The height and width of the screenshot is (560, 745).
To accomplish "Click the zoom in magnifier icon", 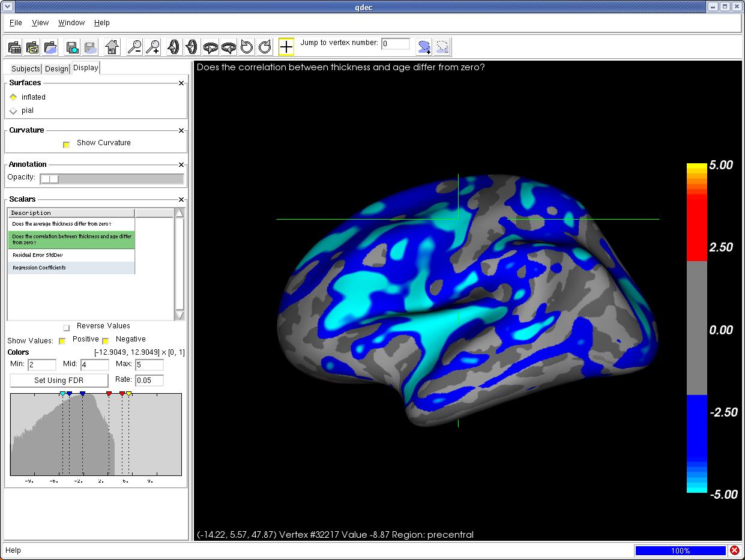I will pyautogui.click(x=153, y=47).
